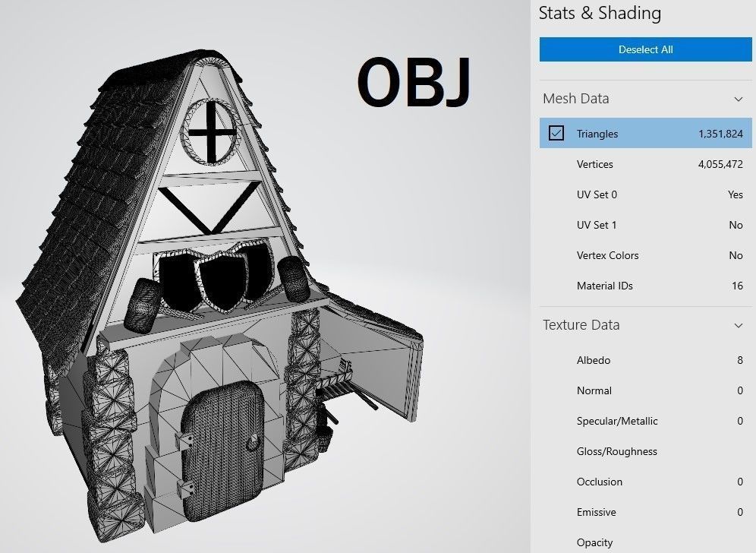This screenshot has height=553, width=756.
Task: Select the Normal texture row
Action: 646,390
